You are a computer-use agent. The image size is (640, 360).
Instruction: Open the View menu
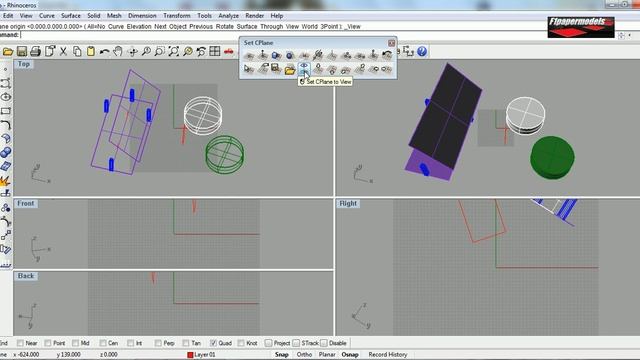26,16
